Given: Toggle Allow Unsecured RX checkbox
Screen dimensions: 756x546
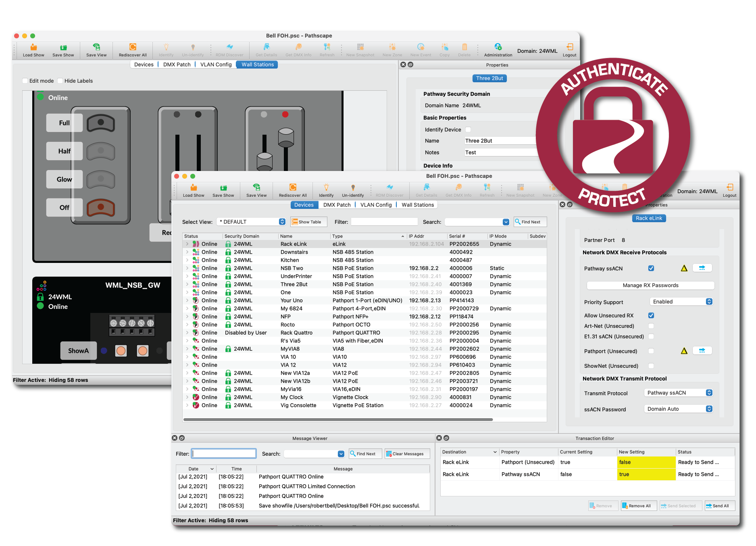Looking at the screenshot, I should 651,315.
